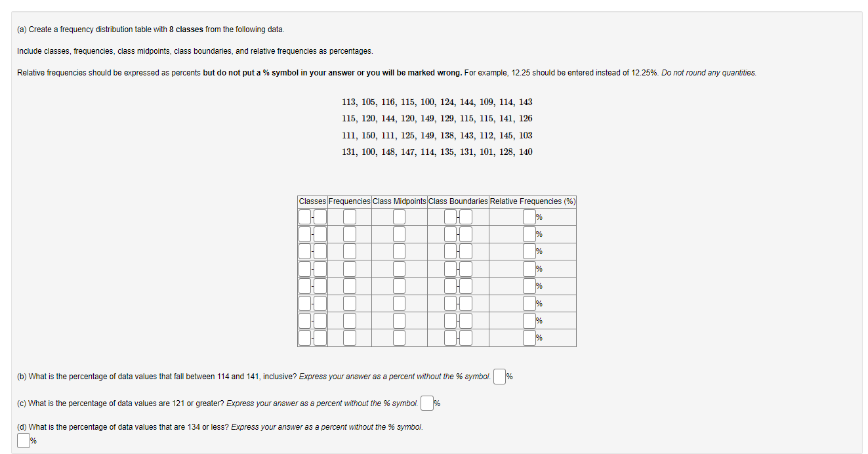Click the Class Midpoints box in the first row

398,216
